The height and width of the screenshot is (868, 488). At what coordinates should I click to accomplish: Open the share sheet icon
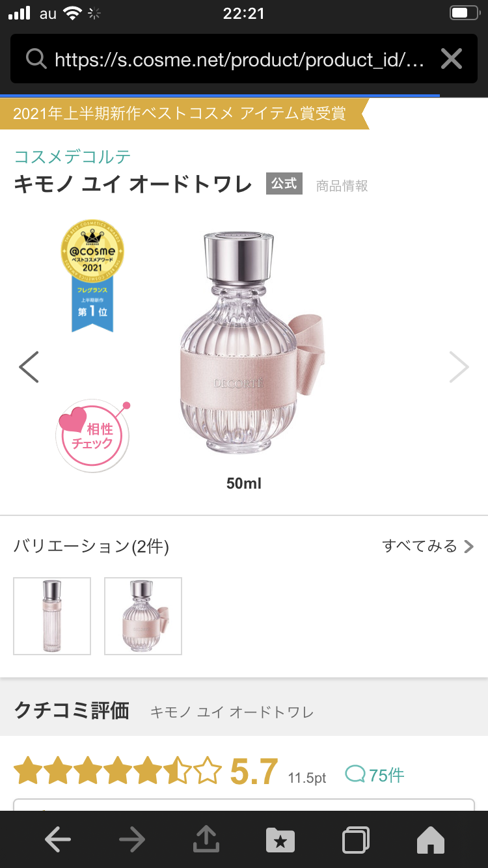click(206, 839)
